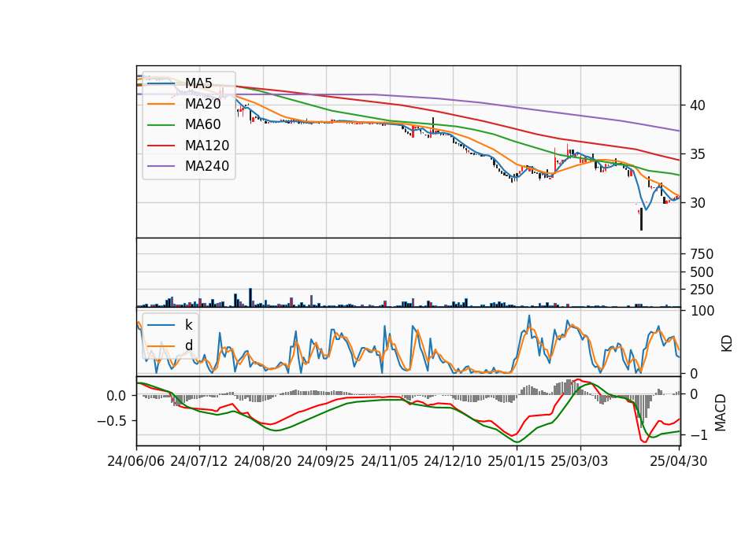Click the MA5 legend label
Viewport: 756px width, 543px height.
[198, 83]
